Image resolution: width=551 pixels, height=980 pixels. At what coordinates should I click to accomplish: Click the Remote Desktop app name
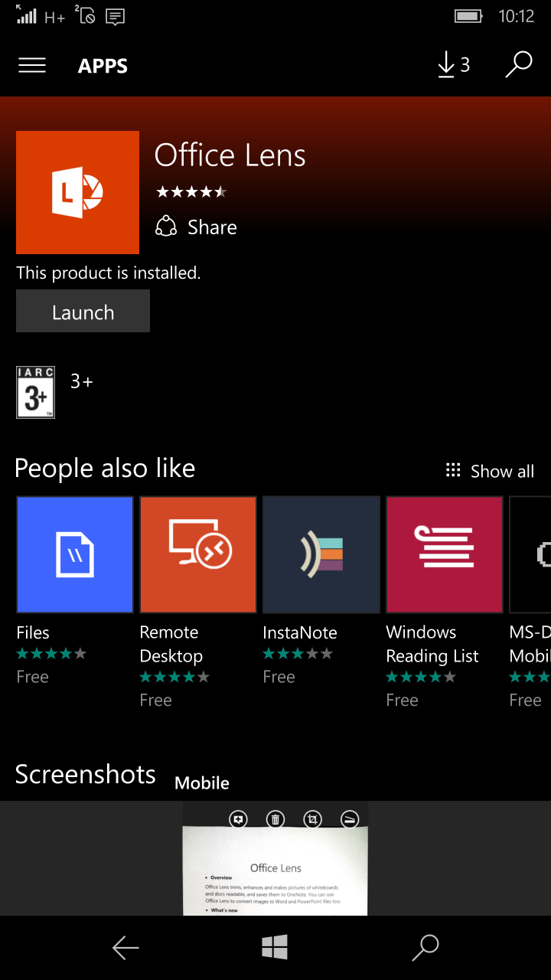pyautogui.click(x=171, y=644)
